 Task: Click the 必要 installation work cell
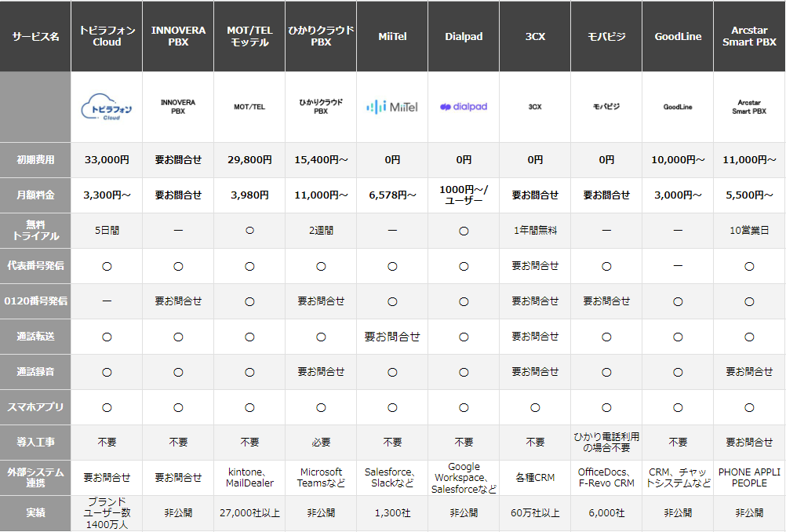pos(321,443)
